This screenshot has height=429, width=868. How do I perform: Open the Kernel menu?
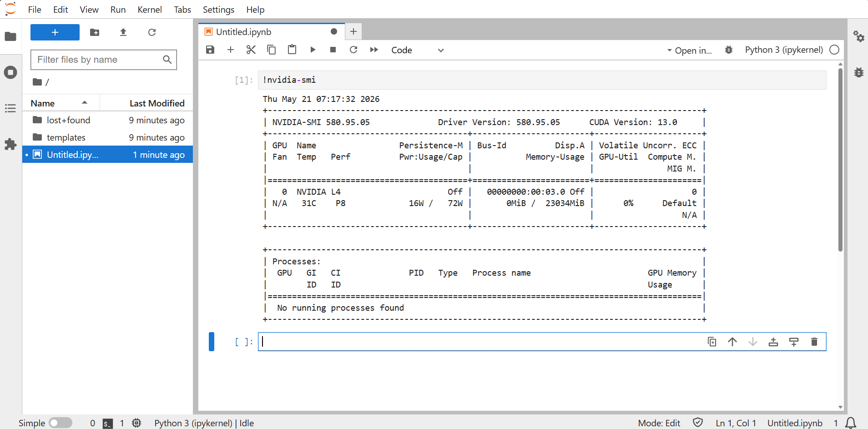150,10
